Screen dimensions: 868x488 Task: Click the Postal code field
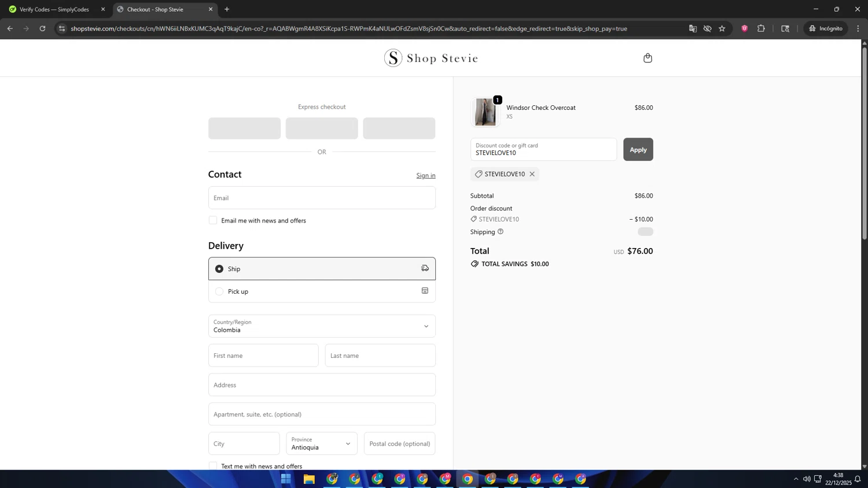tap(399, 443)
